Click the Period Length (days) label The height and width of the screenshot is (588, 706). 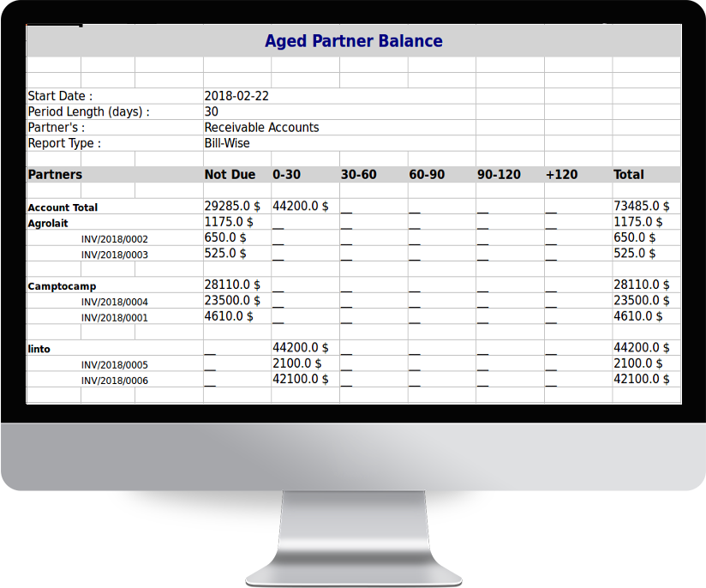(89, 111)
